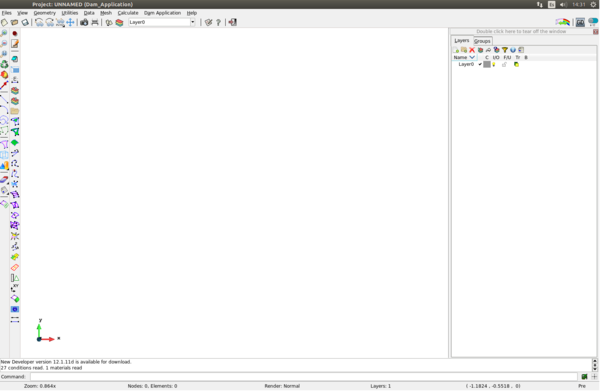This screenshot has width=600, height=391.
Task: Open the Files menu
Action: 7,13
